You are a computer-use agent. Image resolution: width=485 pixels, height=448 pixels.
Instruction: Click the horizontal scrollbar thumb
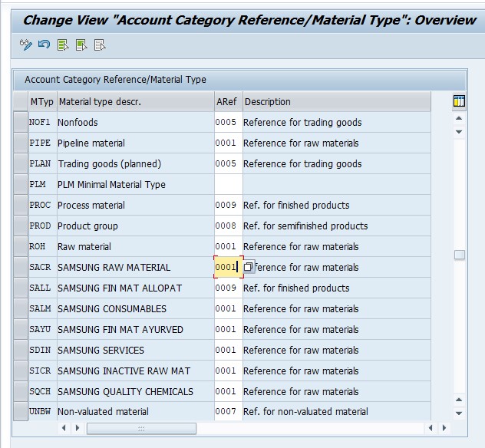pyautogui.click(x=141, y=429)
